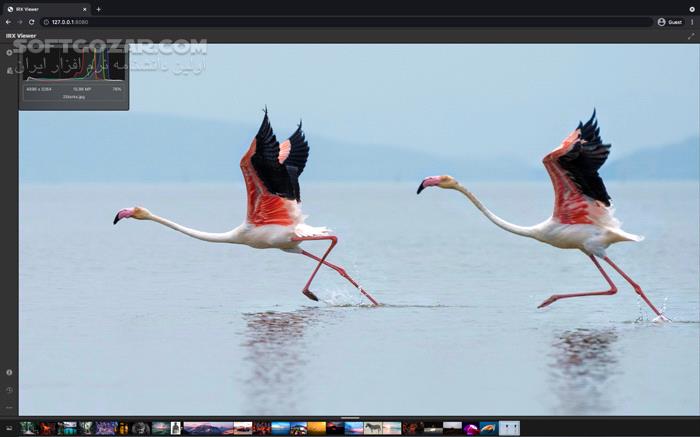
Task: Open a new browser tab
Action: [x=98, y=9]
